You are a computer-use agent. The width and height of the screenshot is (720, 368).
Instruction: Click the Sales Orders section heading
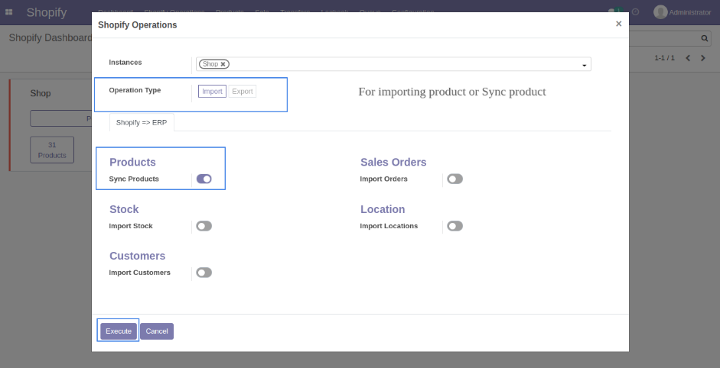point(394,162)
